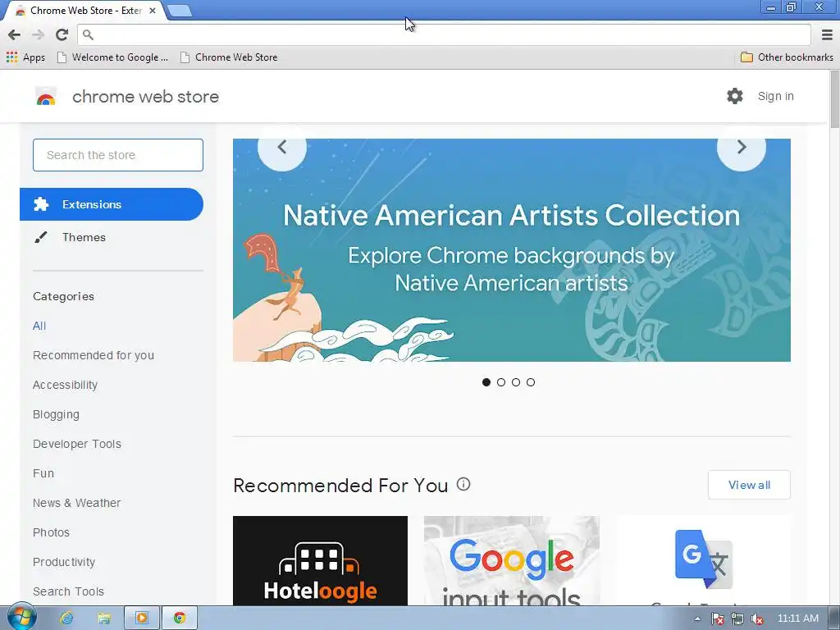840x630 pixels.
Task: Open the Google input tools card
Action: tap(512, 561)
